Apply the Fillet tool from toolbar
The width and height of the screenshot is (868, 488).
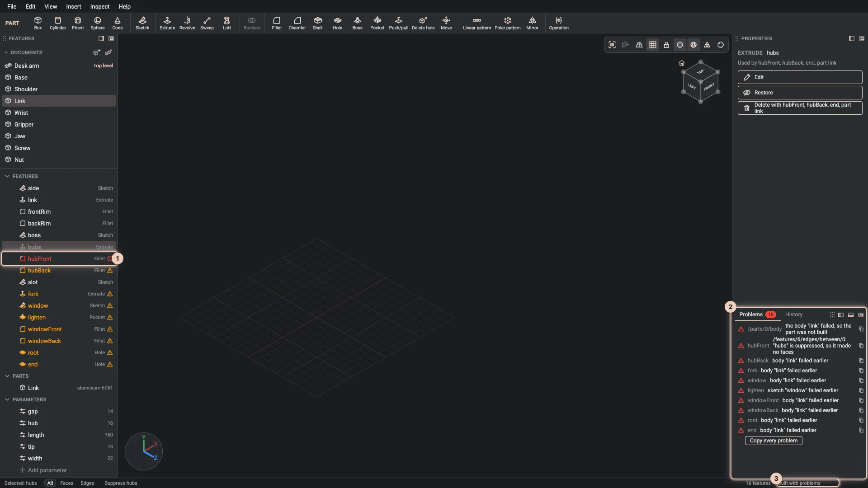point(277,23)
